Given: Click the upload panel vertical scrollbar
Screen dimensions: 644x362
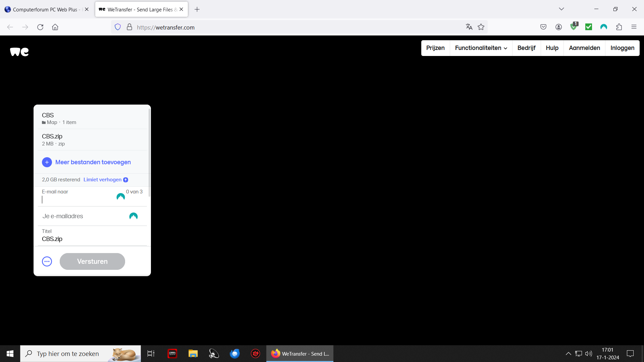Looking at the screenshot, I should click(149, 153).
